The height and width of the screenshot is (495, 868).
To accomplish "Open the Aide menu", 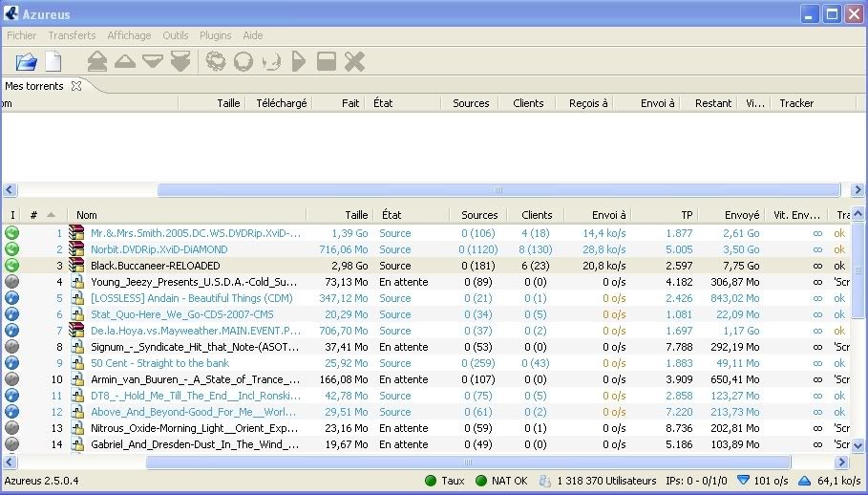I will pyautogui.click(x=252, y=35).
